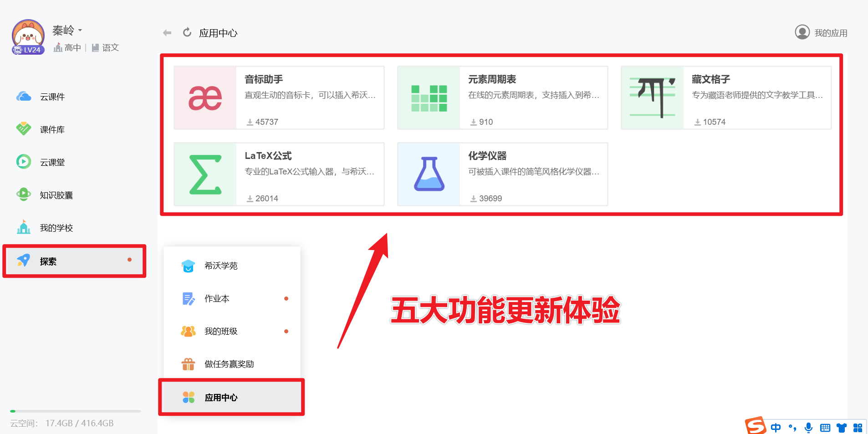Image resolution: width=868 pixels, height=434 pixels.
Task: Click the 云空间 17.4GB / 416.4GB text
Action: [x=62, y=423]
